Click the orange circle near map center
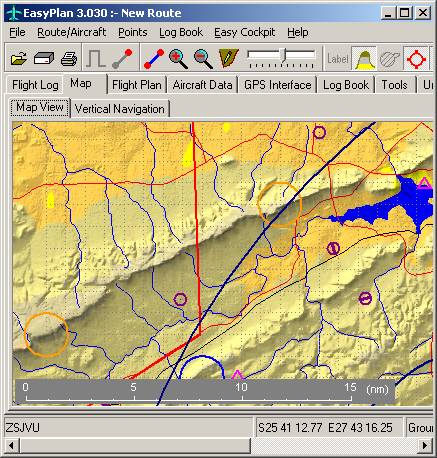Viewport: 437px width, 458px height. click(x=280, y=204)
